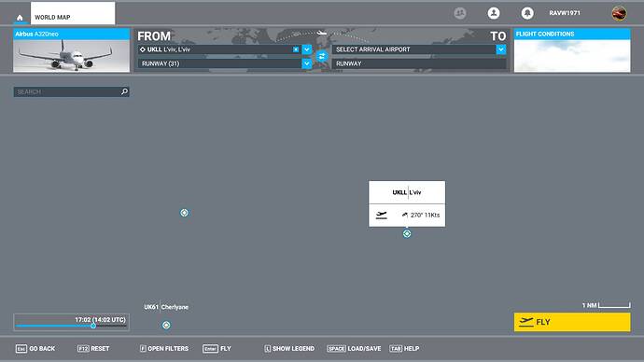Open the multiplayer group icon

click(460, 13)
